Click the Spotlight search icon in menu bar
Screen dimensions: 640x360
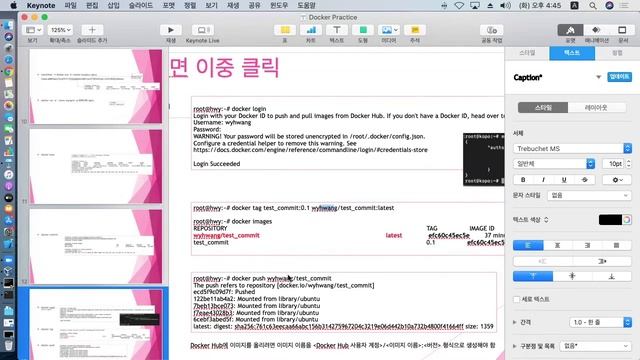tap(593, 5)
